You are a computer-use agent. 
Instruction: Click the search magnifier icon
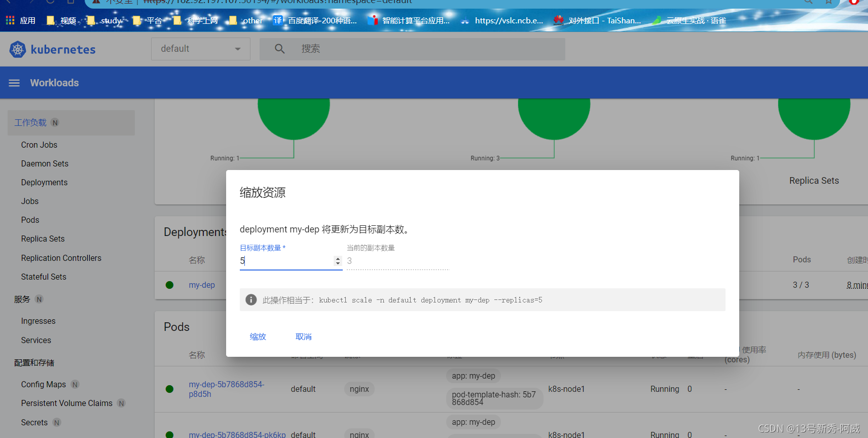tap(280, 49)
